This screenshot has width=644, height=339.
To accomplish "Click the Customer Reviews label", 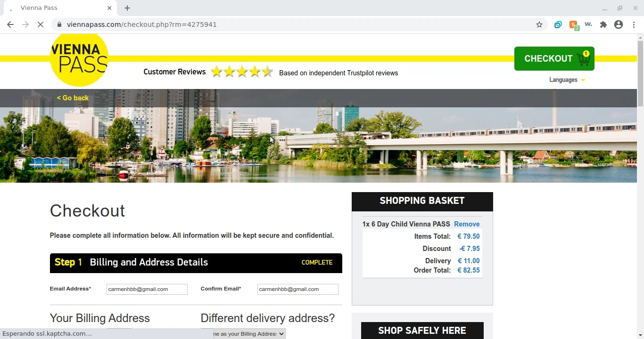I will pyautogui.click(x=174, y=72).
